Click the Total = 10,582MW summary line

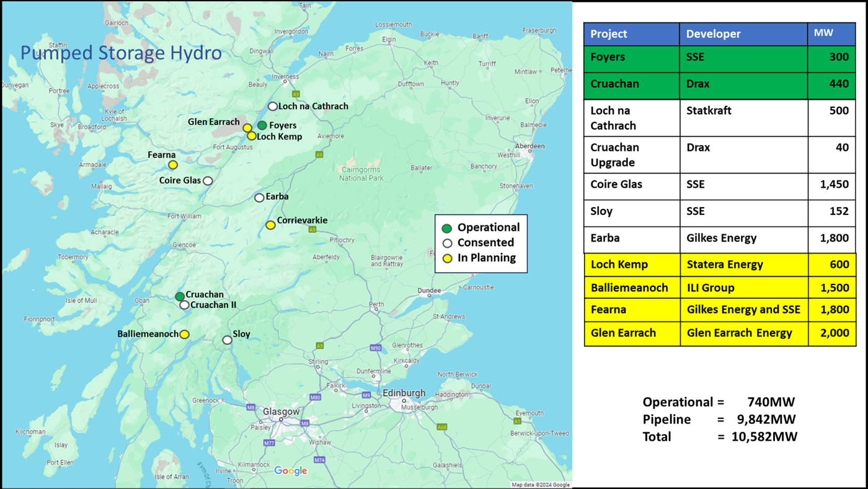(x=720, y=437)
